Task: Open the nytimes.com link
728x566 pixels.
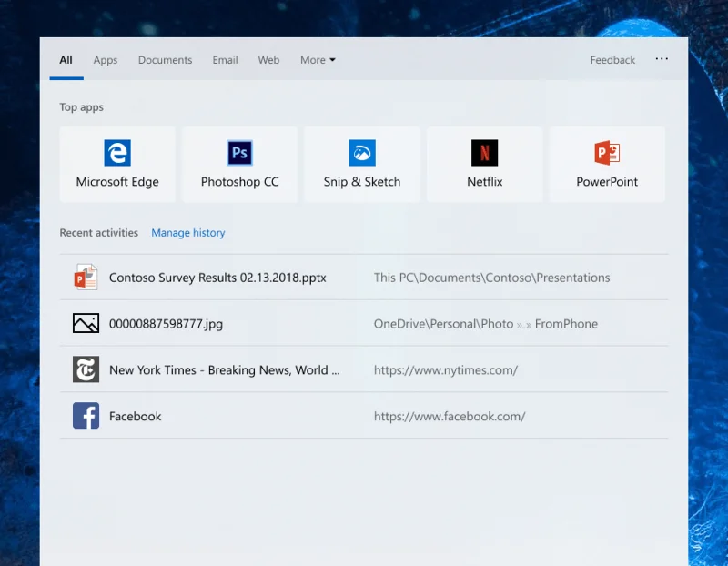Action: point(446,369)
